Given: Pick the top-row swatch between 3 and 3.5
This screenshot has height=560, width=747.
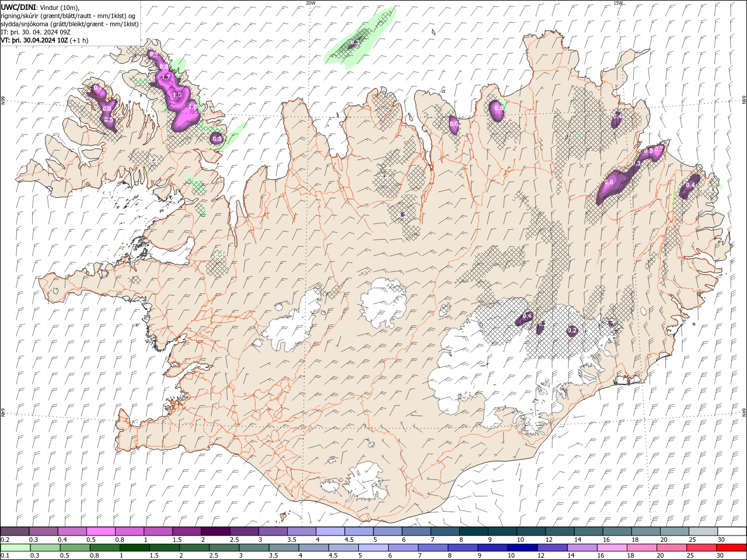Looking at the screenshot, I should click(x=273, y=531).
